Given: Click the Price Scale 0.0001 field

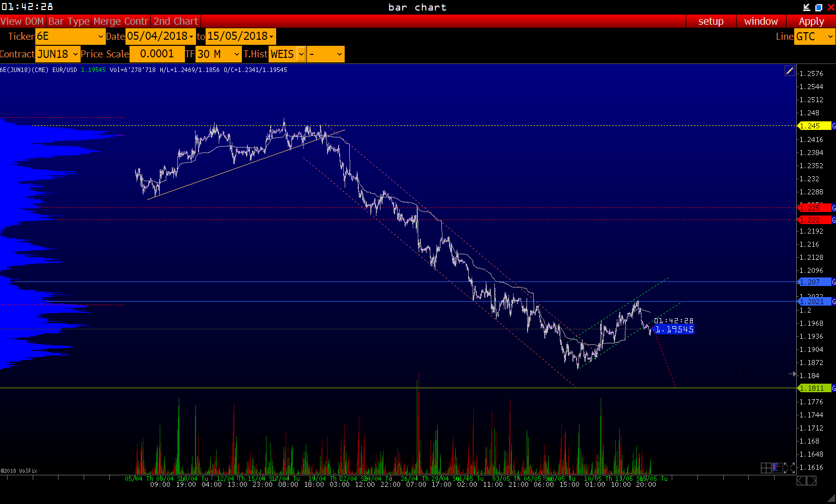Looking at the screenshot, I should click(157, 54).
